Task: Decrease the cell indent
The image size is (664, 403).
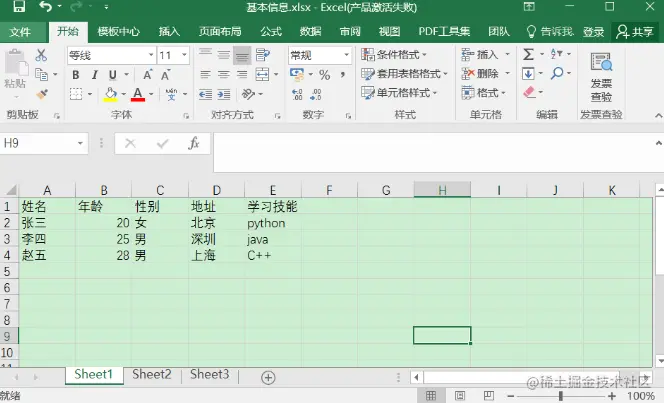Action: click(x=205, y=94)
